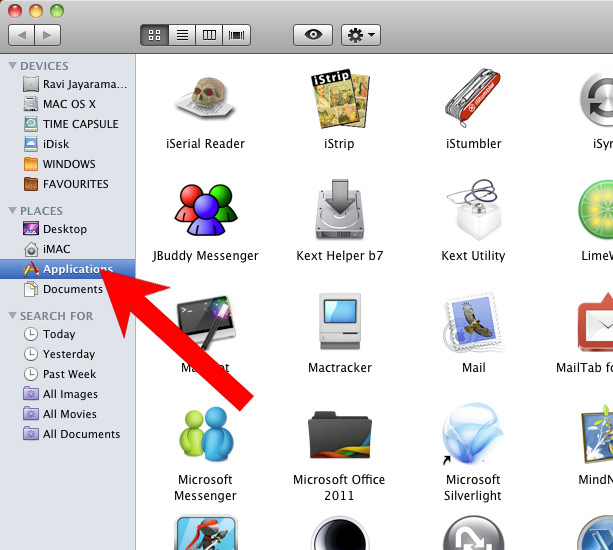Open the iSync app icon
The width and height of the screenshot is (613, 550).
(x=597, y=99)
